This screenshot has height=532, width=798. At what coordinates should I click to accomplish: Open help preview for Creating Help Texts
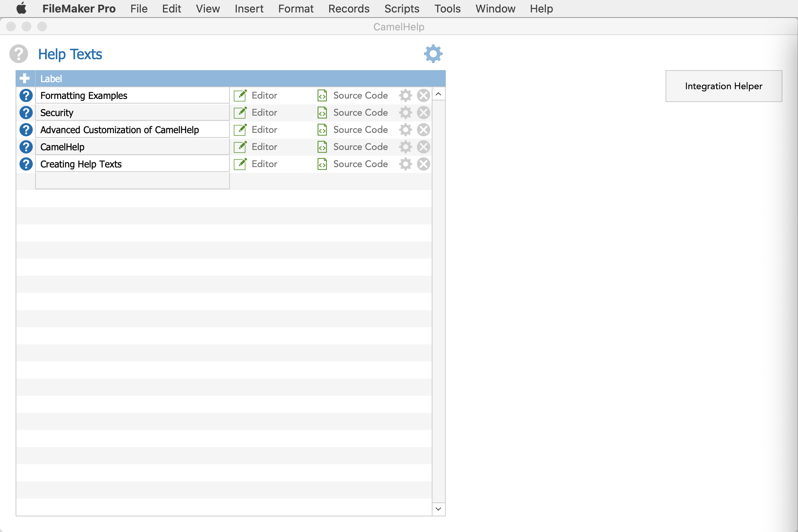26,164
